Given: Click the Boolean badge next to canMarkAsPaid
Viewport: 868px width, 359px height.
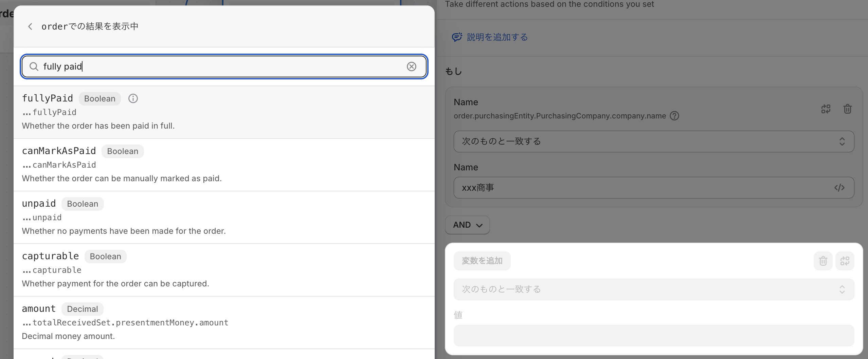Looking at the screenshot, I should [123, 151].
